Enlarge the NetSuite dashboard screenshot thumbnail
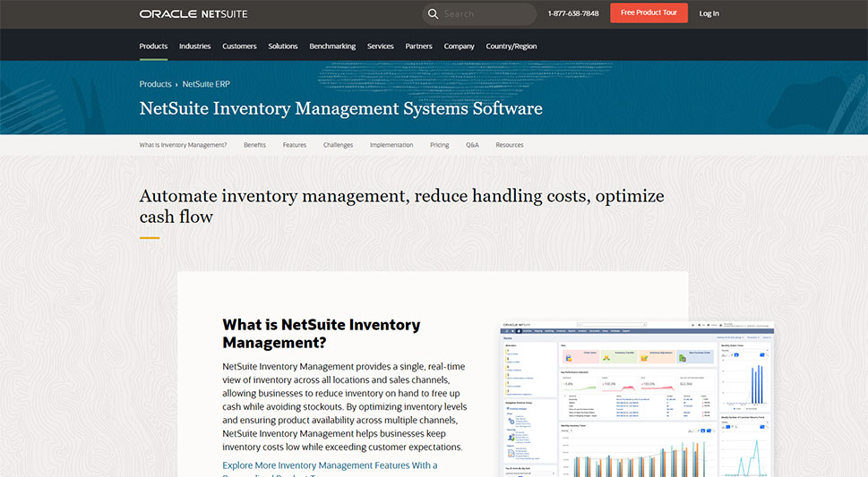 [637, 399]
